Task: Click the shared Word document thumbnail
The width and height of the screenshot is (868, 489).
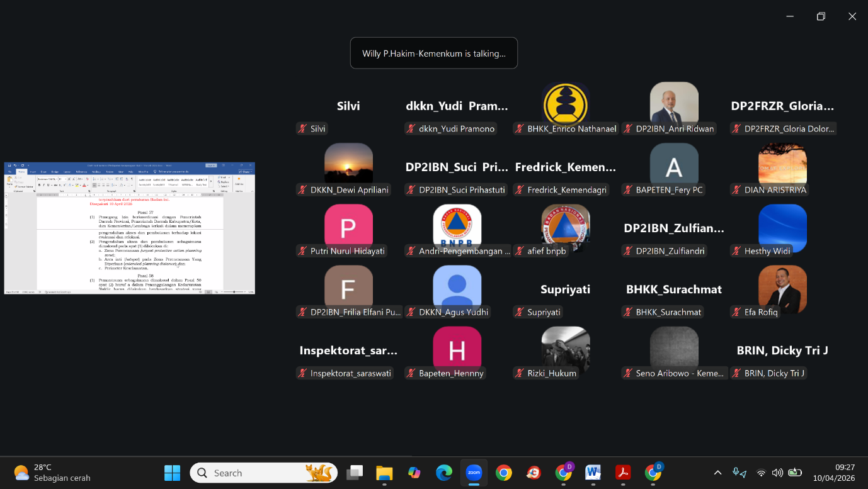Action: [x=129, y=228]
